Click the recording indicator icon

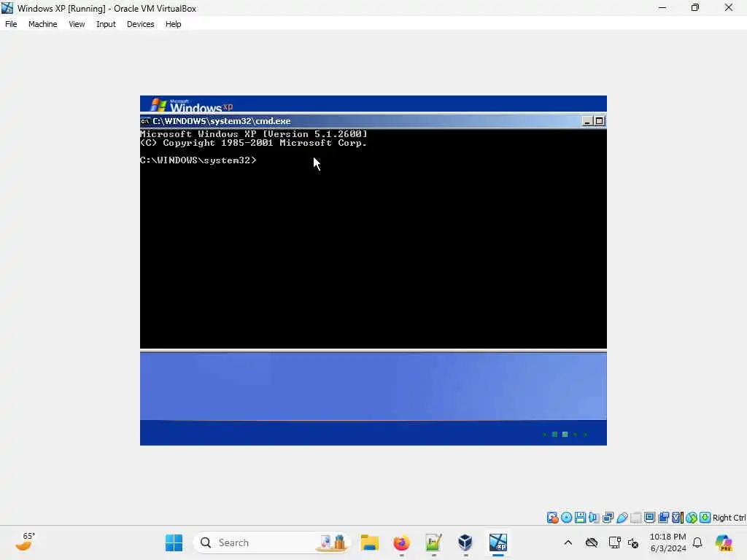coord(663,518)
